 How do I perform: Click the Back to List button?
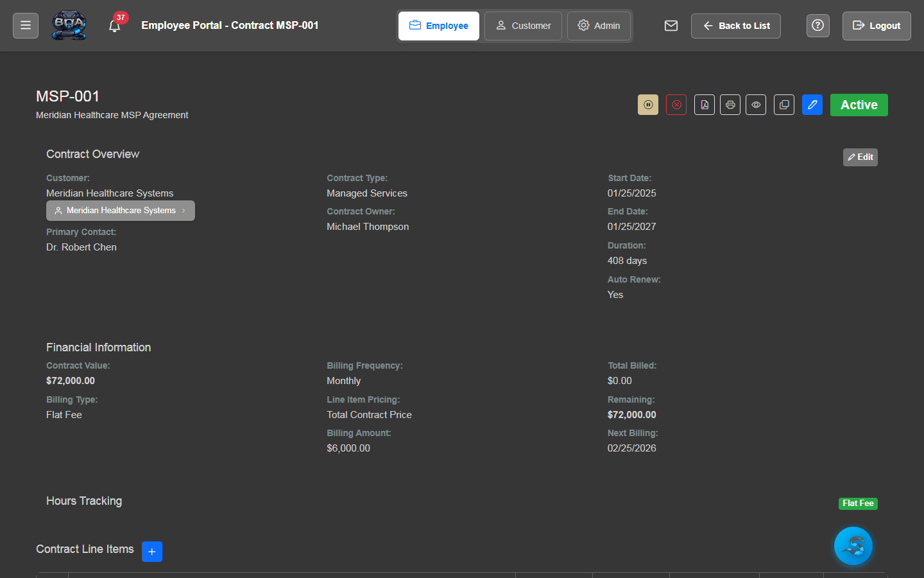736,26
